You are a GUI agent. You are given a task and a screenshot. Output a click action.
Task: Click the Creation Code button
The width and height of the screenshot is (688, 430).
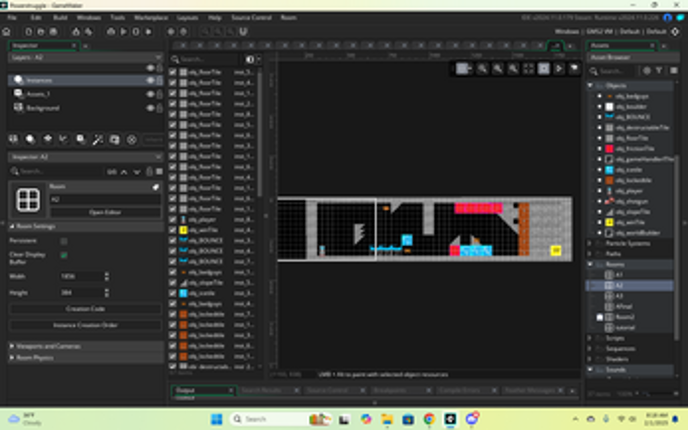84,309
